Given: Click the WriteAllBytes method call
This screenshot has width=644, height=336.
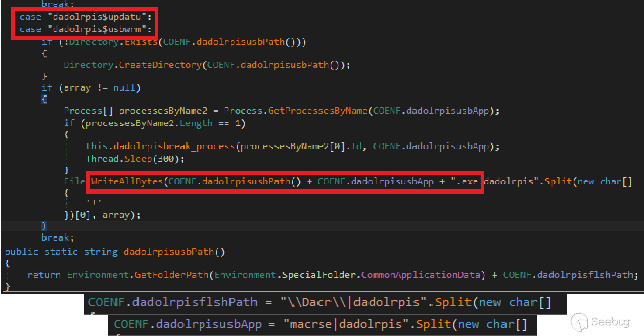Looking at the screenshot, I should (x=127, y=181).
